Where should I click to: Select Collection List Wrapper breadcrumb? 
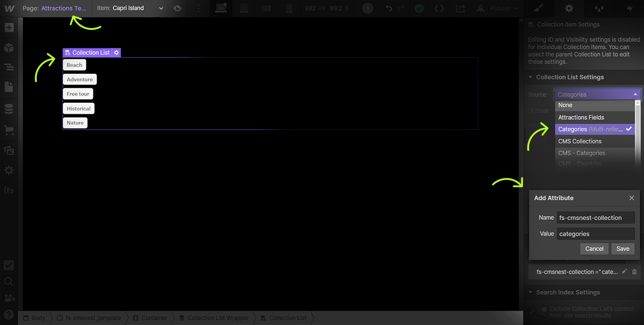pos(213,318)
